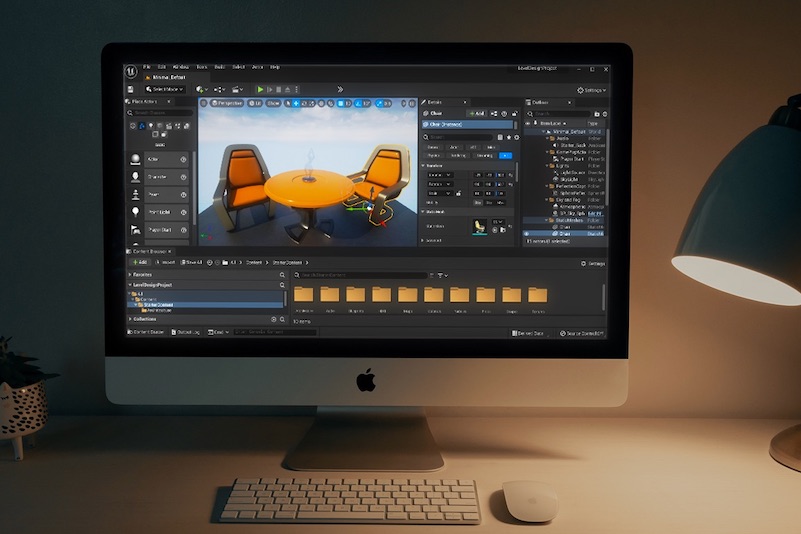Screen dimensions: 801x534
Task: Select the Lights category icon in Place Actors
Action: coord(151,125)
